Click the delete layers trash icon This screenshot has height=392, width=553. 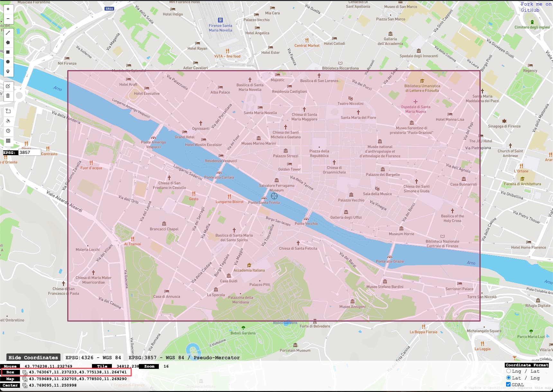[8, 96]
